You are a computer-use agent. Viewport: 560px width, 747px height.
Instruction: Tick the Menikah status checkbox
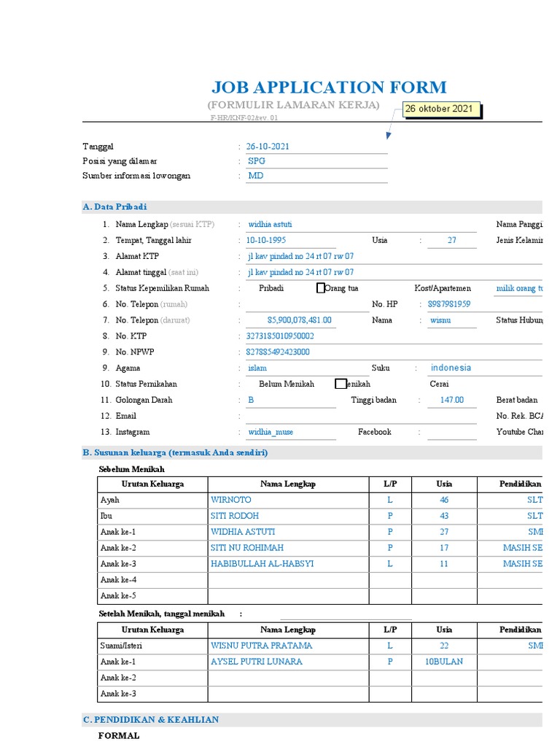coord(341,384)
